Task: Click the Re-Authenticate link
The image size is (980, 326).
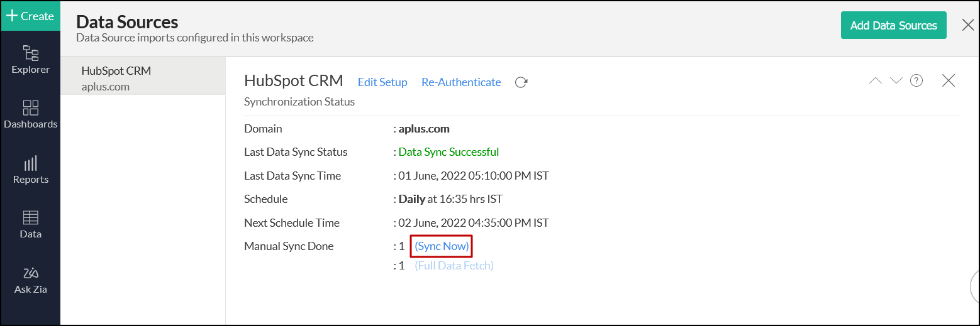Action: [461, 82]
